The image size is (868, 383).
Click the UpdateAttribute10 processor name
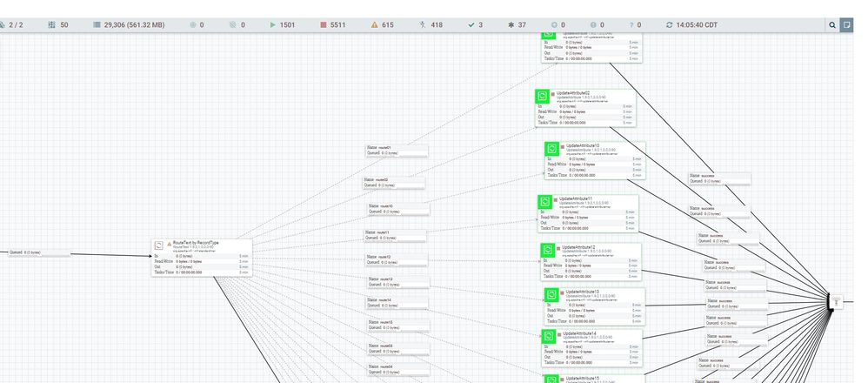[583, 145]
